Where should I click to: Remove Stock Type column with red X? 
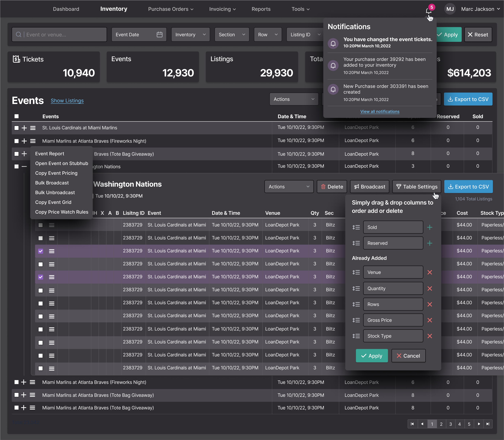[x=430, y=336]
